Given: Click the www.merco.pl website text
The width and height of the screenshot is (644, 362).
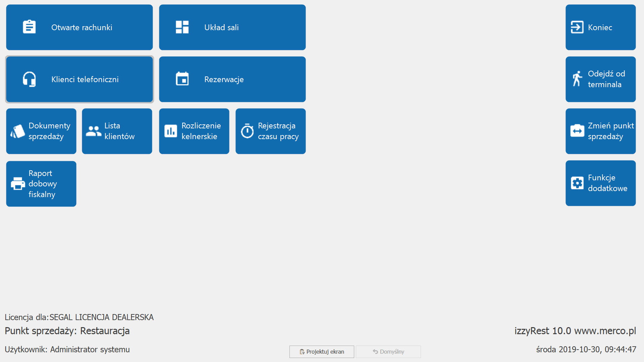Looking at the screenshot, I should (x=605, y=331).
